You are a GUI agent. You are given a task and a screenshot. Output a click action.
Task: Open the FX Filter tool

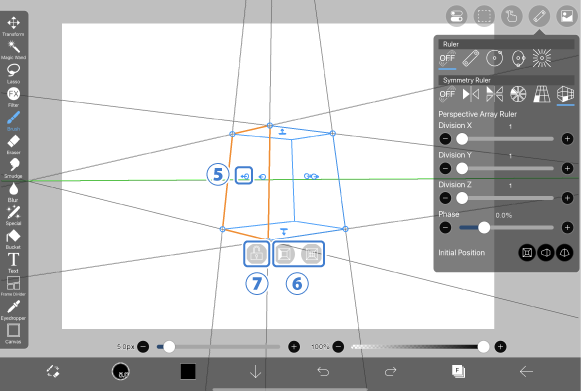click(x=13, y=97)
